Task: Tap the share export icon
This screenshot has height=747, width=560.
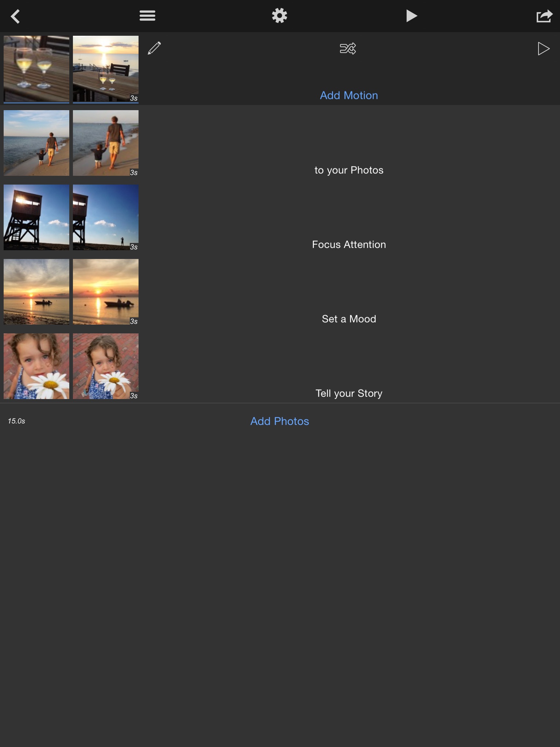Action: (x=544, y=16)
